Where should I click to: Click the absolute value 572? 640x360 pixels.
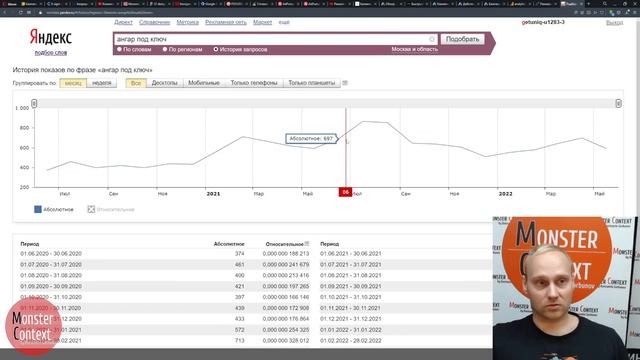click(x=240, y=330)
